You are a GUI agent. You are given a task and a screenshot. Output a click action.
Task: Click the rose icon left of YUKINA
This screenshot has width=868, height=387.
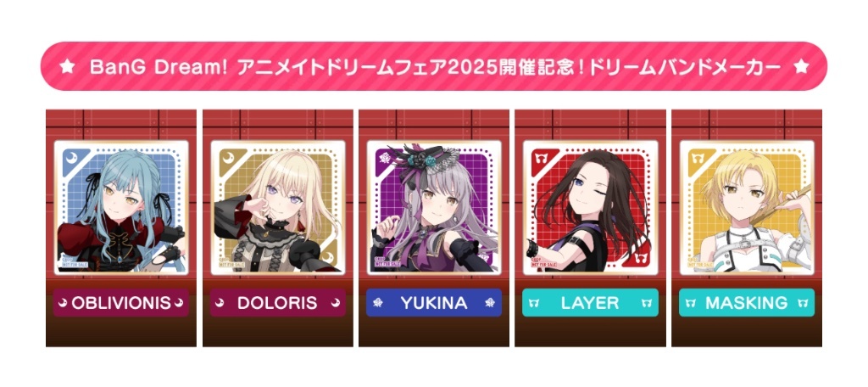click(379, 303)
